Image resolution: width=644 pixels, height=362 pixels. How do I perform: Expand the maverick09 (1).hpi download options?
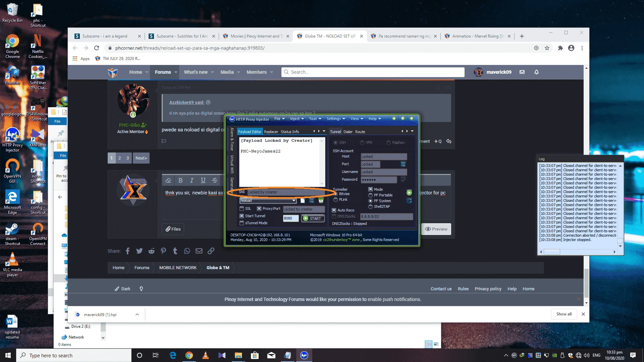point(137,314)
